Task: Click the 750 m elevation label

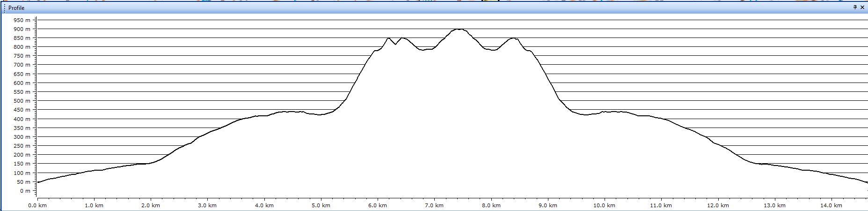Action: click(22, 56)
